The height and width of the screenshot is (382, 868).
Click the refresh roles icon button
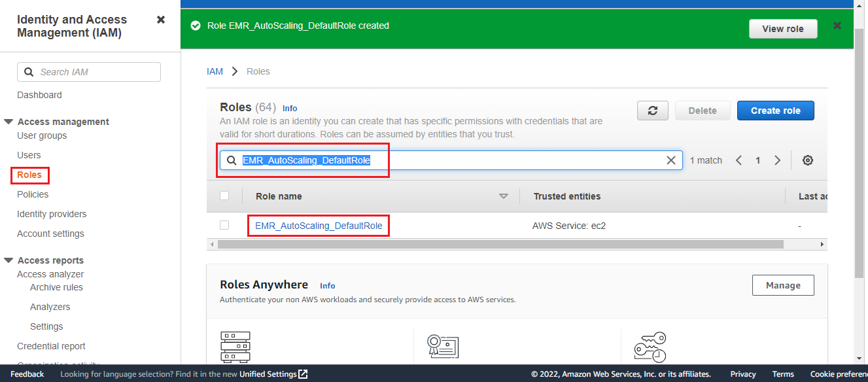coord(652,111)
